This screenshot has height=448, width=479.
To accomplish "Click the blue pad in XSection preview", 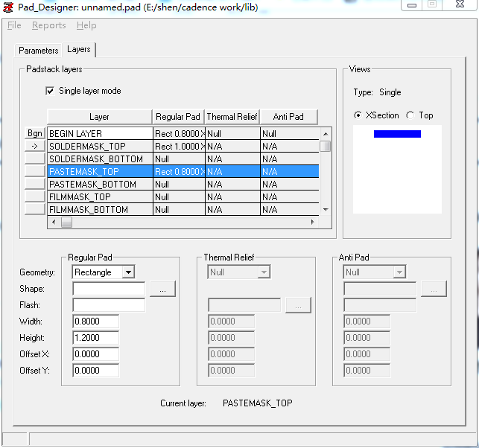I will 397,134.
